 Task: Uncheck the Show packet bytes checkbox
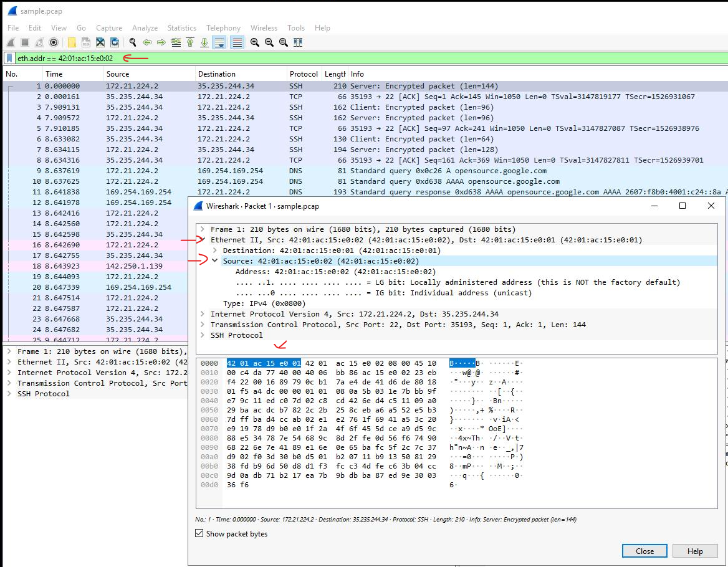pyautogui.click(x=199, y=533)
